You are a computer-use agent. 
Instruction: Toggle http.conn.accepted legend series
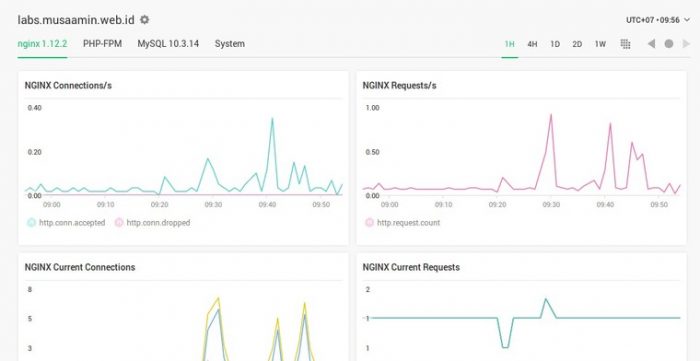[67, 222]
